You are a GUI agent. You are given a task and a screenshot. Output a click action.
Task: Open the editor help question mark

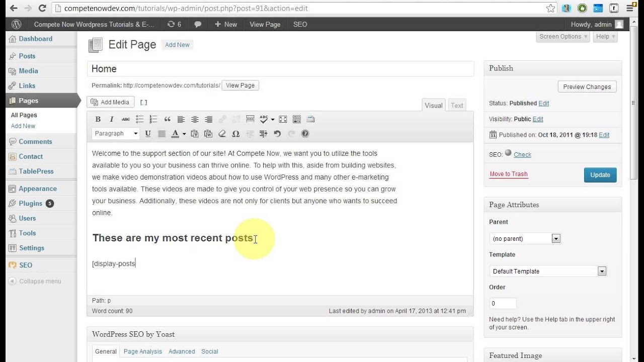(x=305, y=134)
